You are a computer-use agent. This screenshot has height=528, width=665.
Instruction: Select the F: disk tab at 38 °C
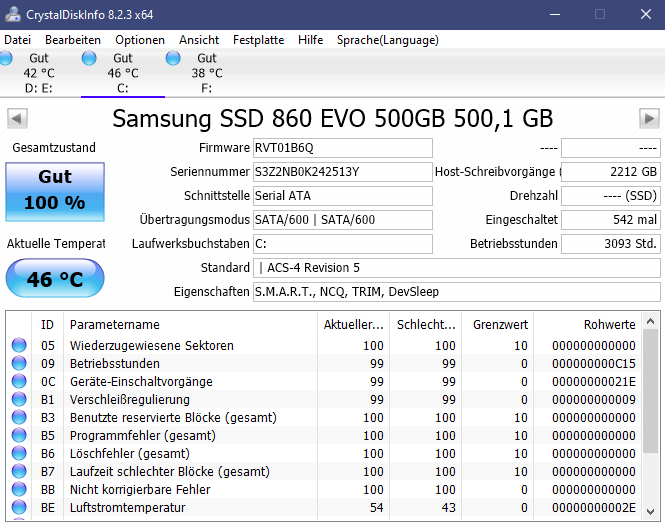click(x=207, y=73)
